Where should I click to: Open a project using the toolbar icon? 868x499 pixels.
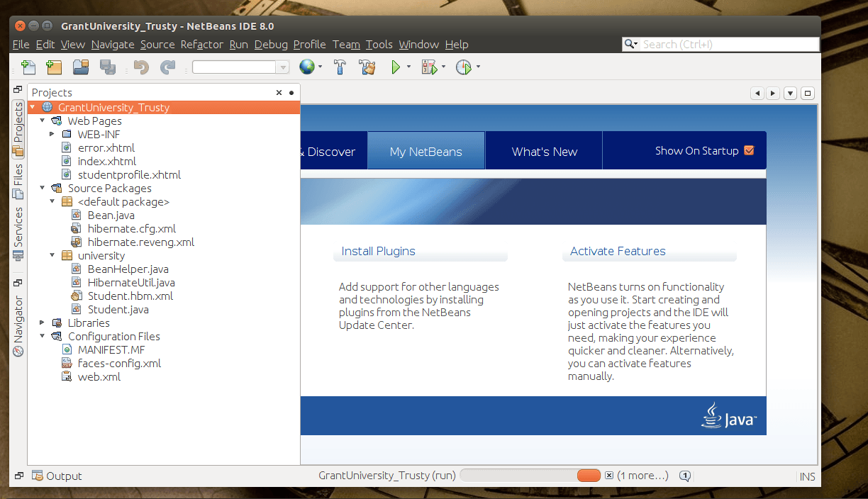click(80, 67)
